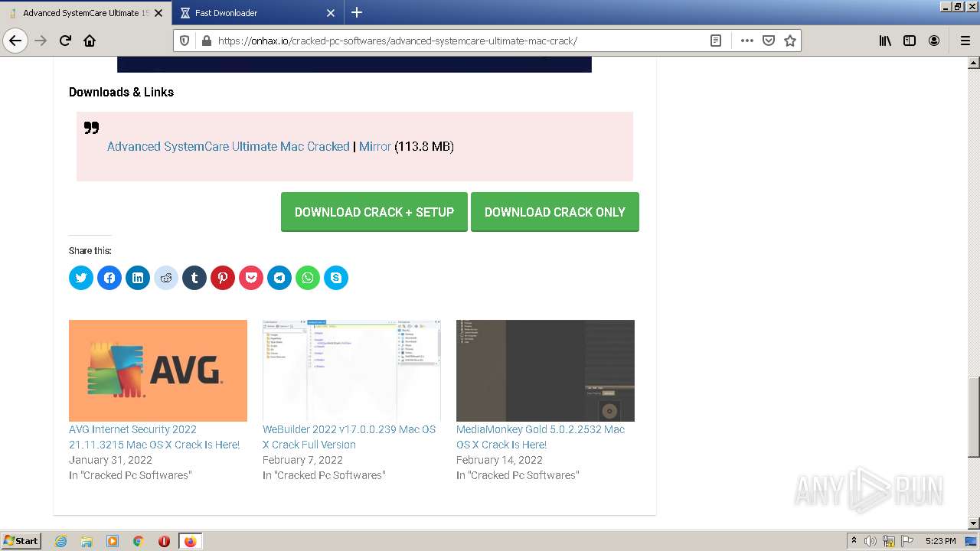Open the Firefox account icon
Screen dimensions: 980x551
934,41
